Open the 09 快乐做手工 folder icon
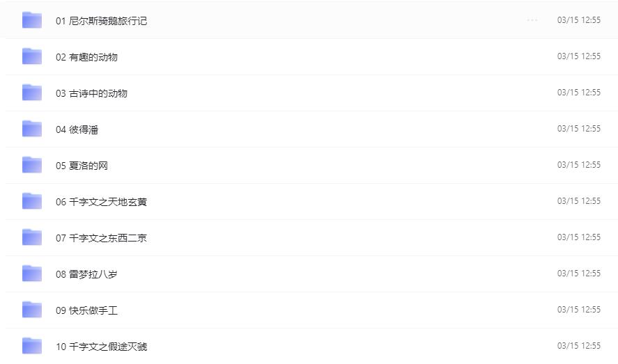This screenshot has width=618, height=364. coord(32,310)
